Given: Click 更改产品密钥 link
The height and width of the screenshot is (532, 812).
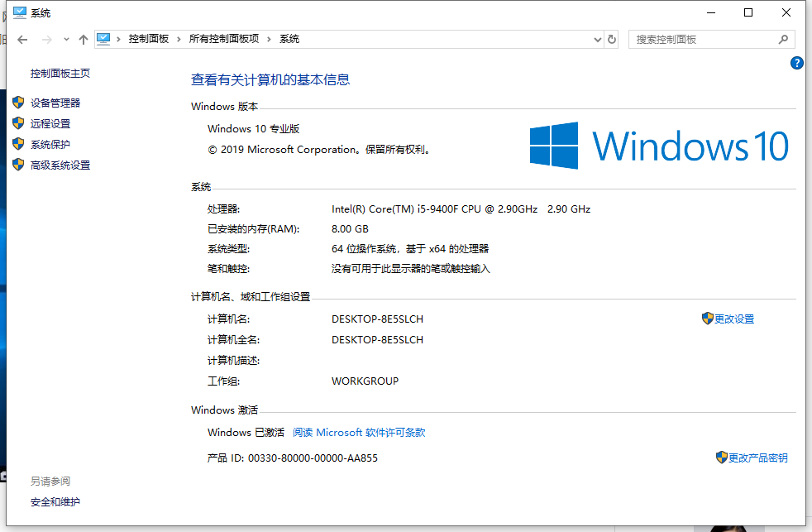Looking at the screenshot, I should (758, 458).
